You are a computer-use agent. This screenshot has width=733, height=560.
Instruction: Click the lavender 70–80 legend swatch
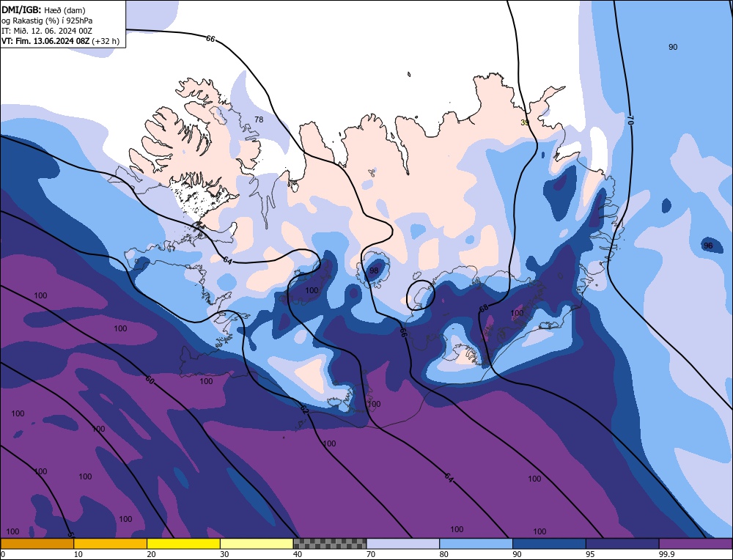click(x=403, y=544)
